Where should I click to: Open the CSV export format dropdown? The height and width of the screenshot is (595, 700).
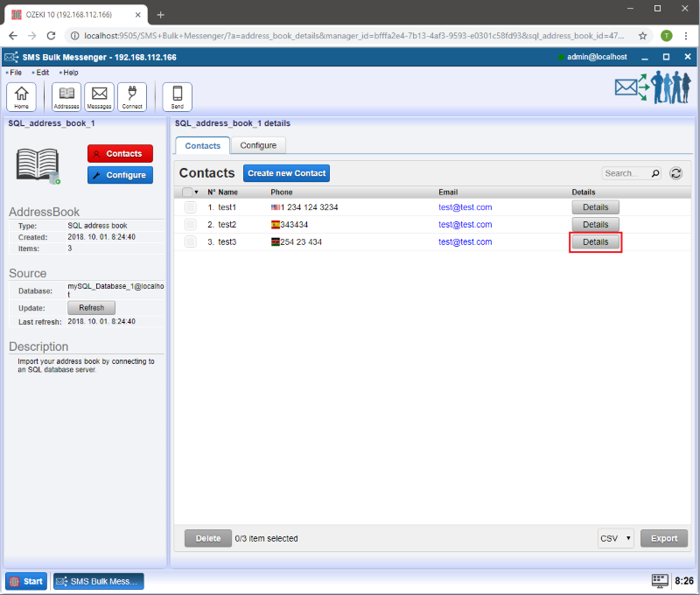click(x=616, y=538)
